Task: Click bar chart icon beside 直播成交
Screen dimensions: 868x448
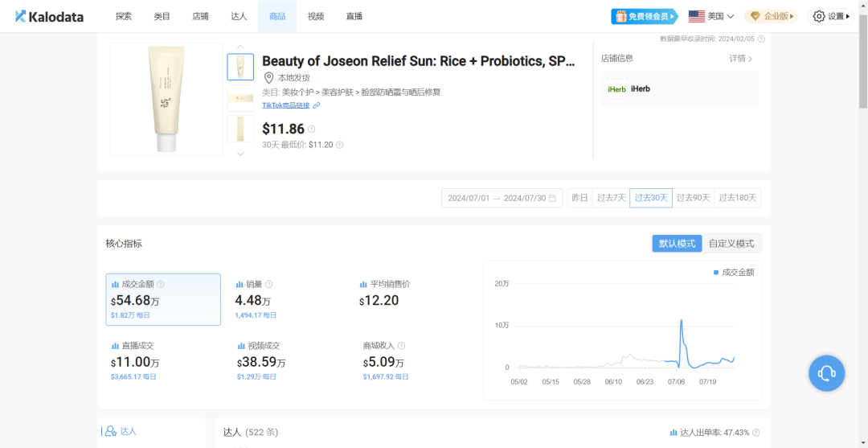Action: (x=115, y=346)
